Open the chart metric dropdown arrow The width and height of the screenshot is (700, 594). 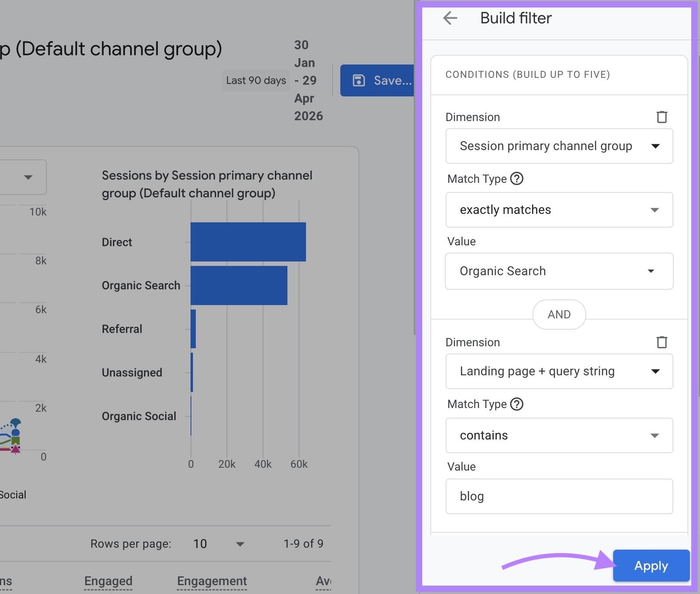point(28,177)
